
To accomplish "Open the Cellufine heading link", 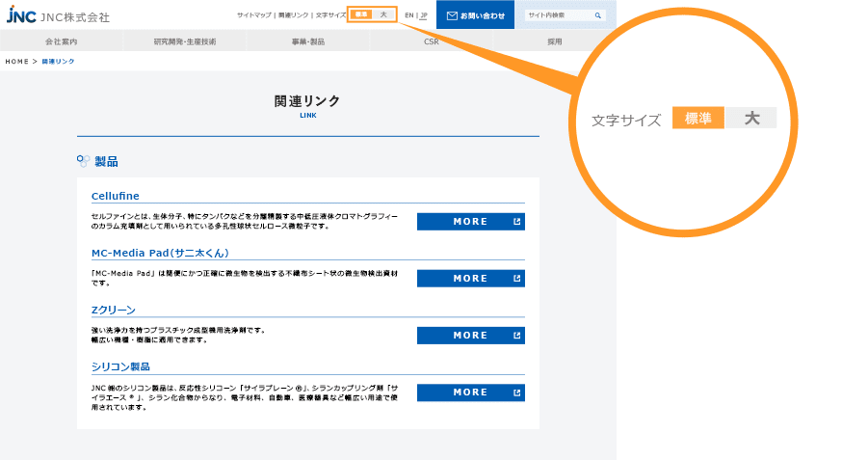I will pyautogui.click(x=116, y=196).
